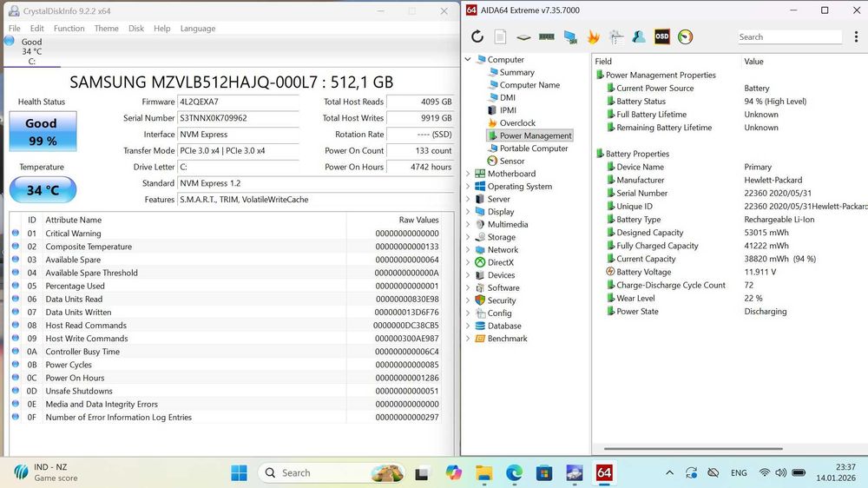Open the network audit monitor toolbar icon

[x=570, y=36]
